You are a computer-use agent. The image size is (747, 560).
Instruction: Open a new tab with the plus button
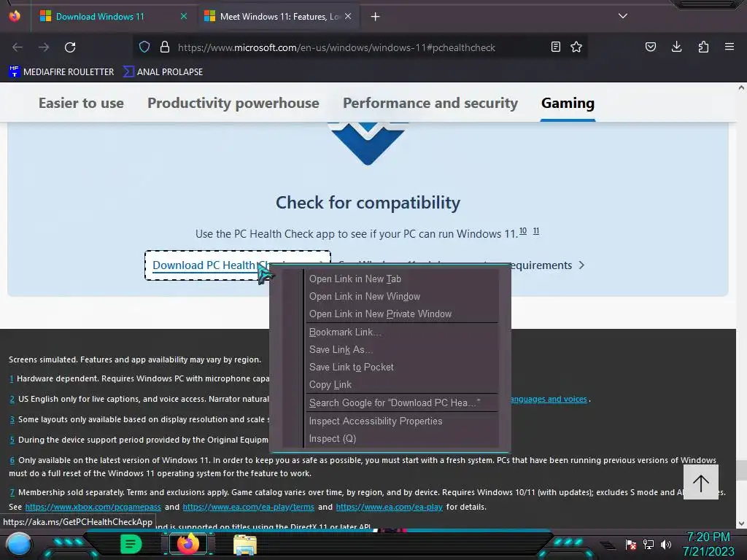pyautogui.click(x=376, y=17)
